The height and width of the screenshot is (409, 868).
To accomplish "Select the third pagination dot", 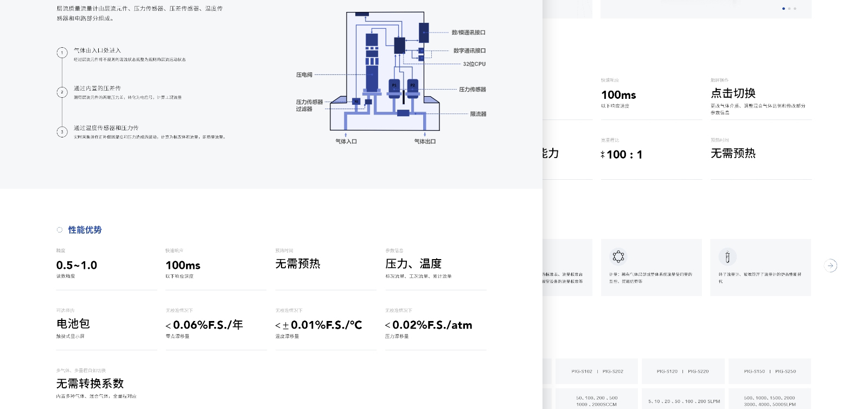I will tap(795, 9).
